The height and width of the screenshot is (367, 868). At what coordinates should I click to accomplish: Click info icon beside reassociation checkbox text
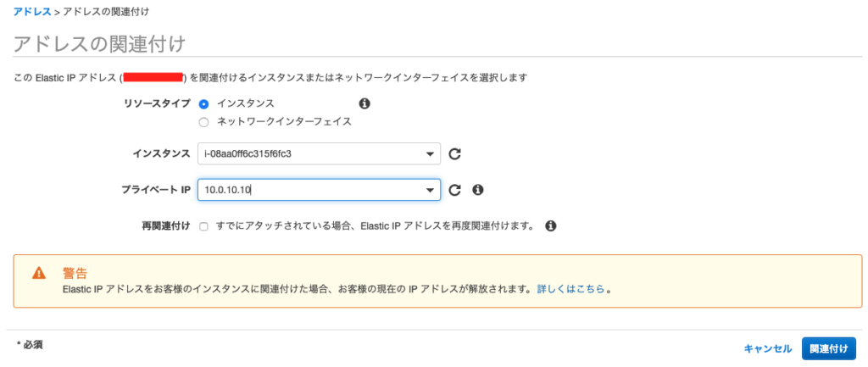[x=550, y=226]
